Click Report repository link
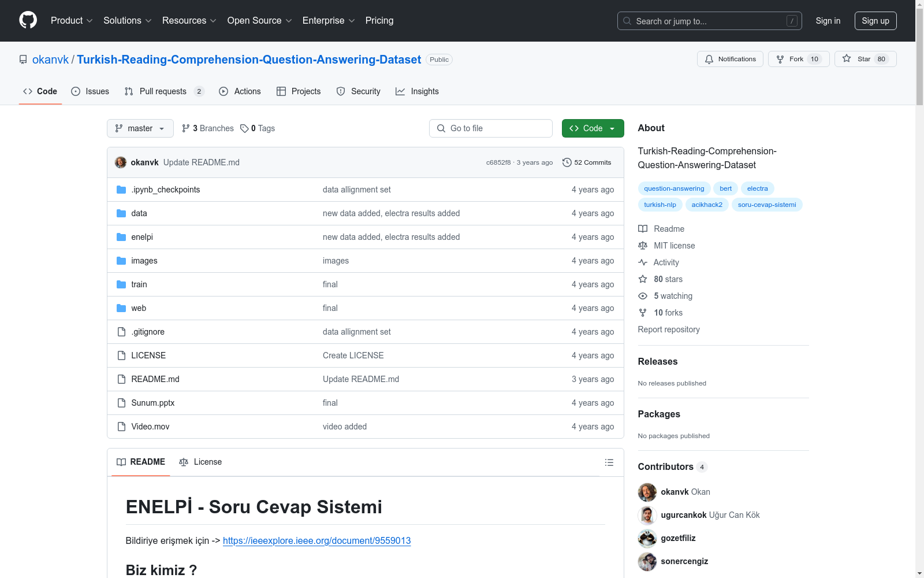Image resolution: width=924 pixels, height=578 pixels. [669, 329]
